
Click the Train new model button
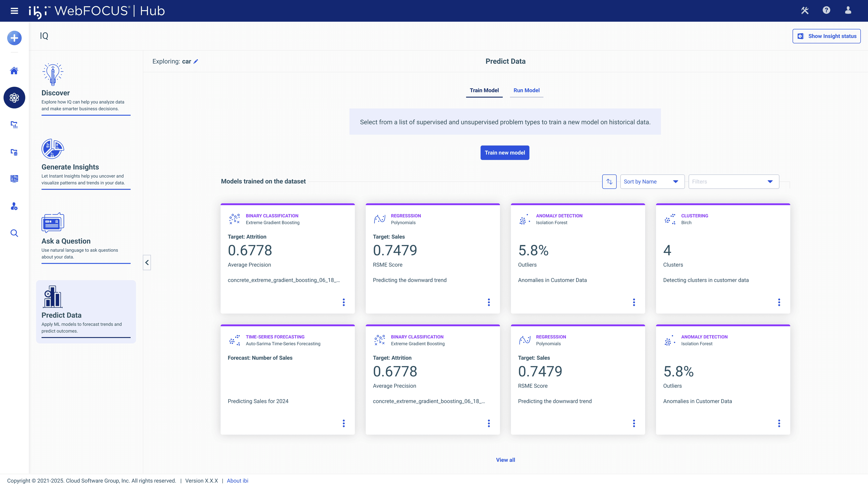pos(504,153)
